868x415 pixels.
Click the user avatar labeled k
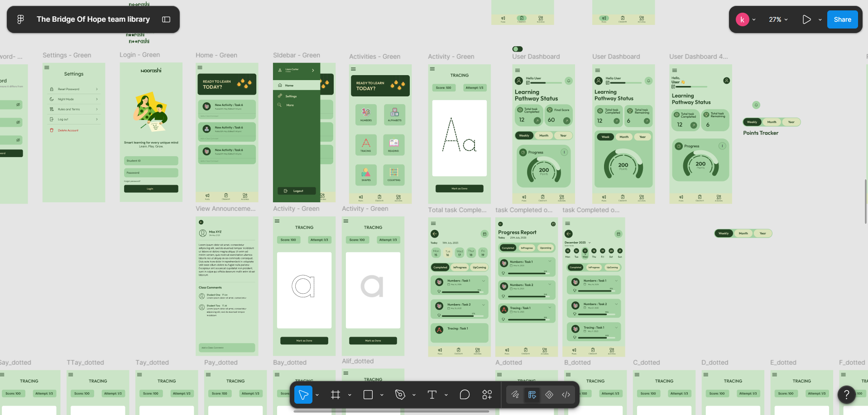pos(742,19)
